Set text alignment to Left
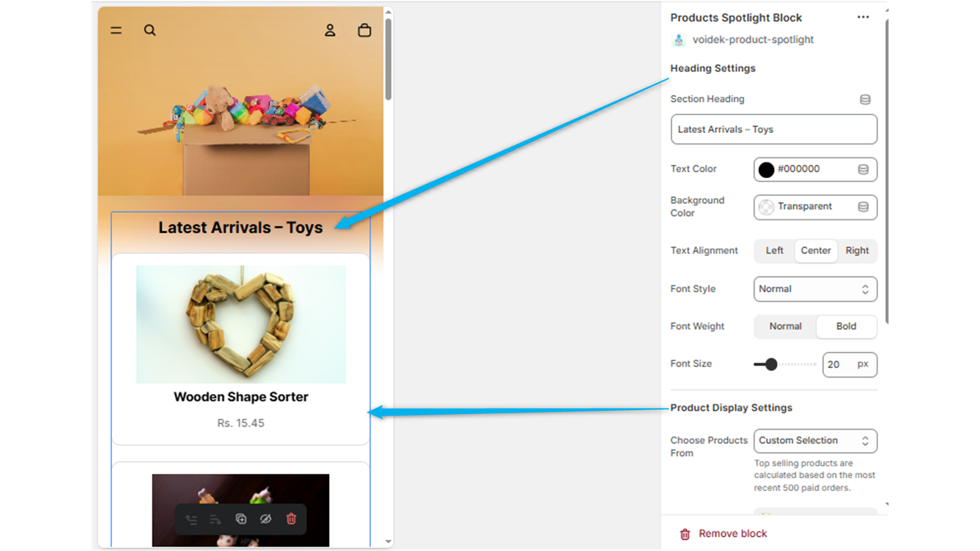The width and height of the screenshot is (980, 551). click(x=774, y=251)
